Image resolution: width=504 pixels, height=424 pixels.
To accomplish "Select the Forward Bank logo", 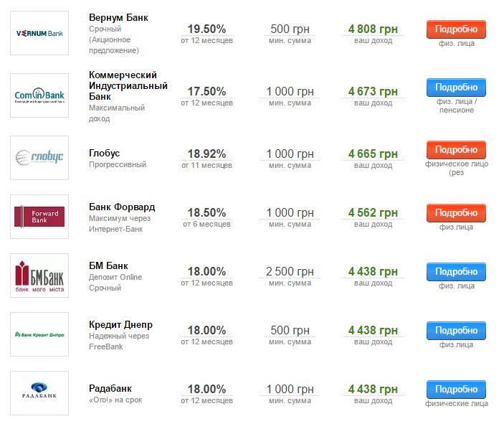I will coord(39,217).
